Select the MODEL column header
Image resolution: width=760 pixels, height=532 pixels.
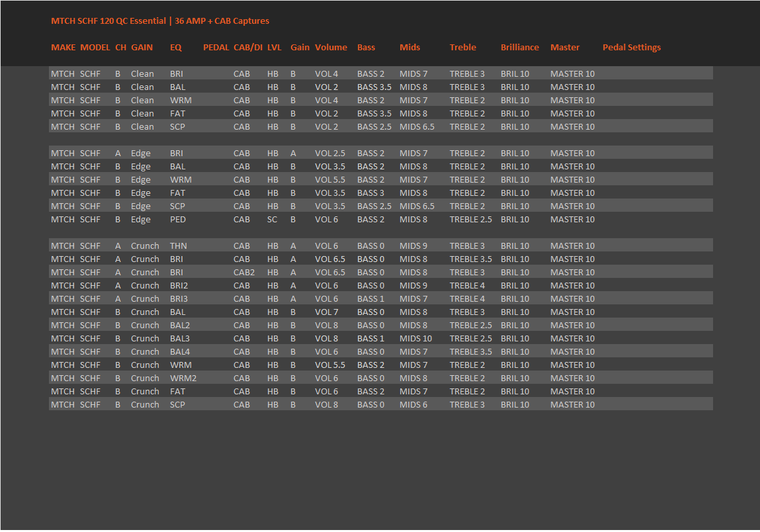95,47
